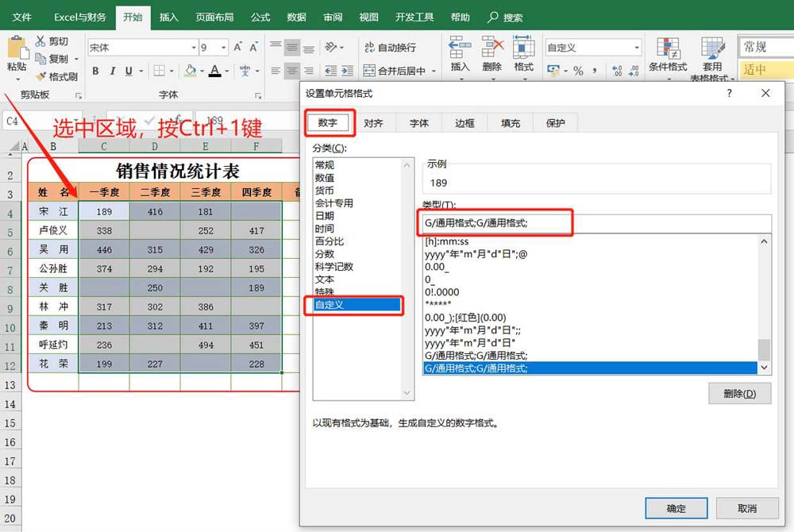The height and width of the screenshot is (532, 794).
Task: Open the Clipboard group dialog launcher
Action: pyautogui.click(x=78, y=95)
